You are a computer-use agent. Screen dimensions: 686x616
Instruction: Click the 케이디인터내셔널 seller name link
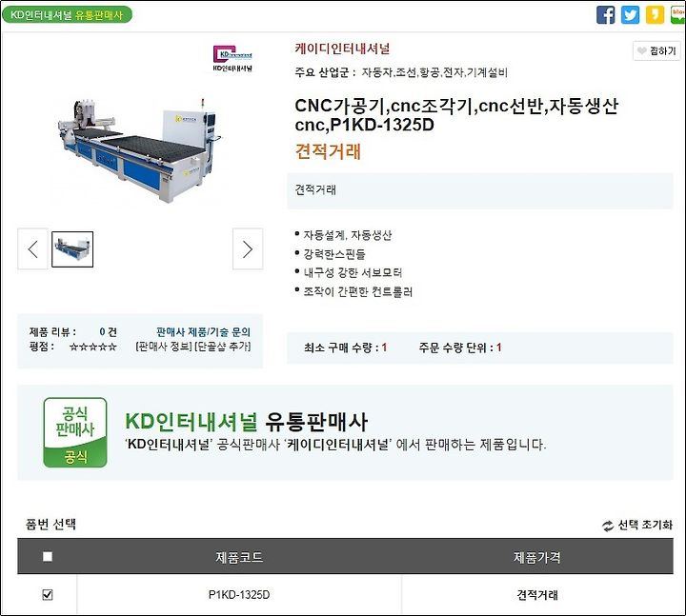tap(342, 49)
